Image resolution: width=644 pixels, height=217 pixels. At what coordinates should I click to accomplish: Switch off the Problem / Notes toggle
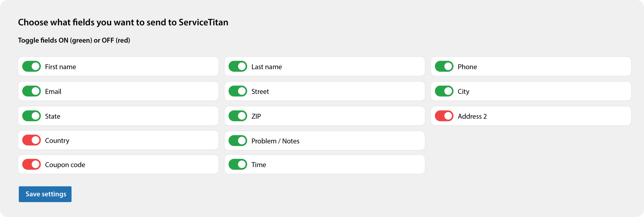238,141
